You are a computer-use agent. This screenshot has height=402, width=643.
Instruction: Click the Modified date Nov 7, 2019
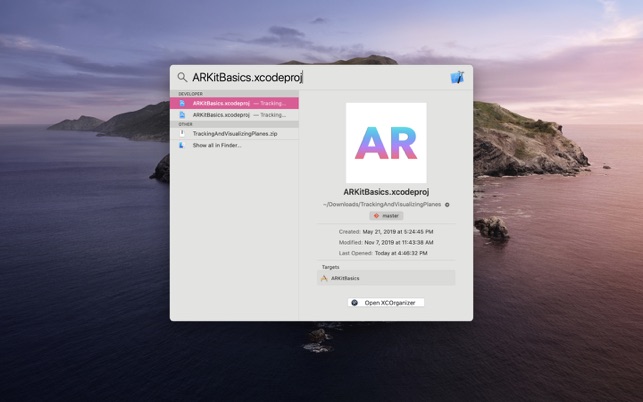[399, 242]
